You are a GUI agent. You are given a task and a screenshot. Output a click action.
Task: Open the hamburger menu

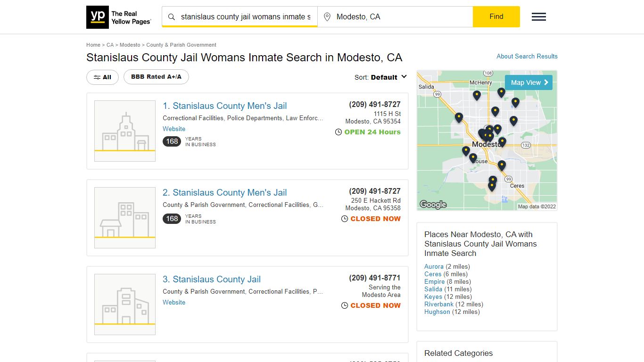pyautogui.click(x=539, y=17)
